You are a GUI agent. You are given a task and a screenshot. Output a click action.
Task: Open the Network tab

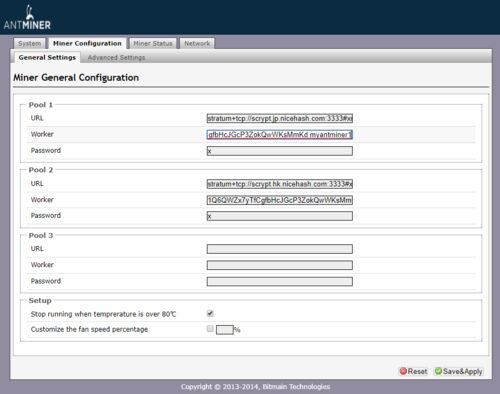click(197, 43)
